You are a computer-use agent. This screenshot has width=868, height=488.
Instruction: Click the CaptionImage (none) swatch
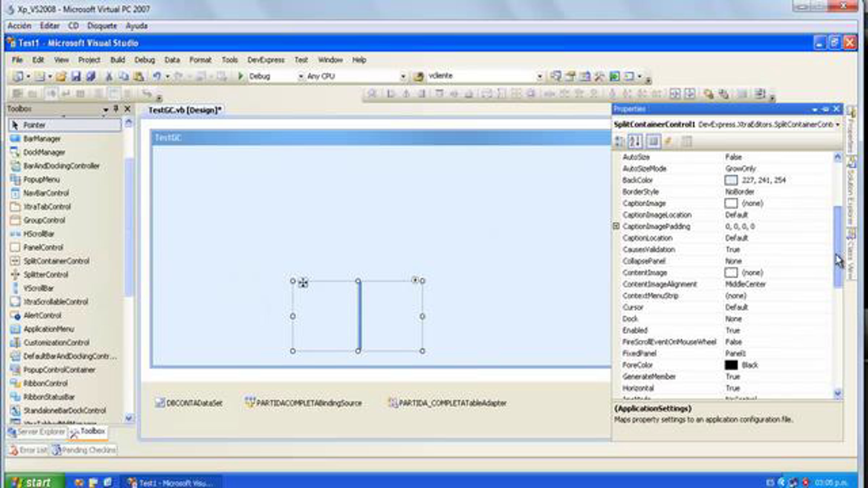coord(731,203)
